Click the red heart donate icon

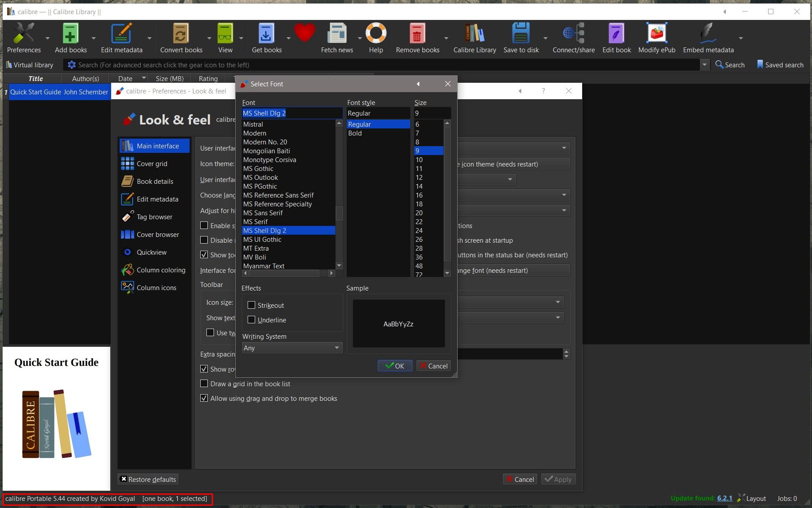pos(304,33)
